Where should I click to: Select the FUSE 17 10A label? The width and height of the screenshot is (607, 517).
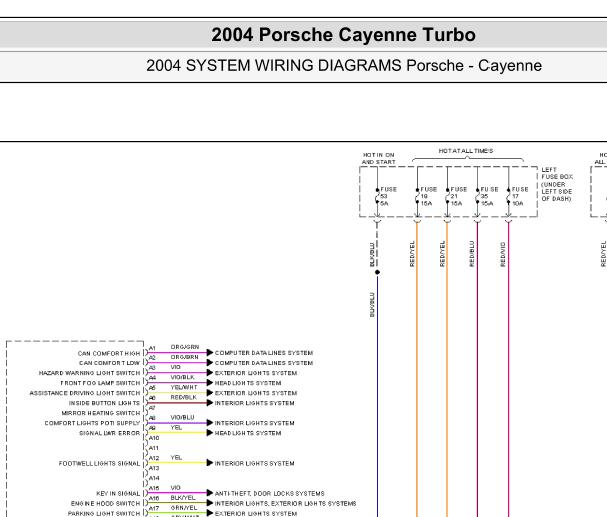[520, 196]
